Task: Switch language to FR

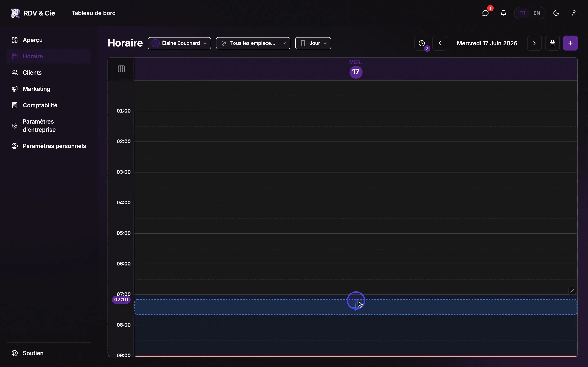Action: (x=522, y=13)
